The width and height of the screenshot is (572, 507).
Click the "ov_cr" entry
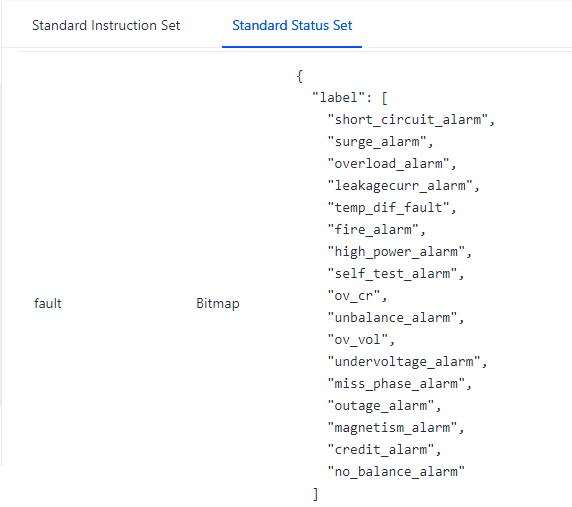tap(357, 295)
